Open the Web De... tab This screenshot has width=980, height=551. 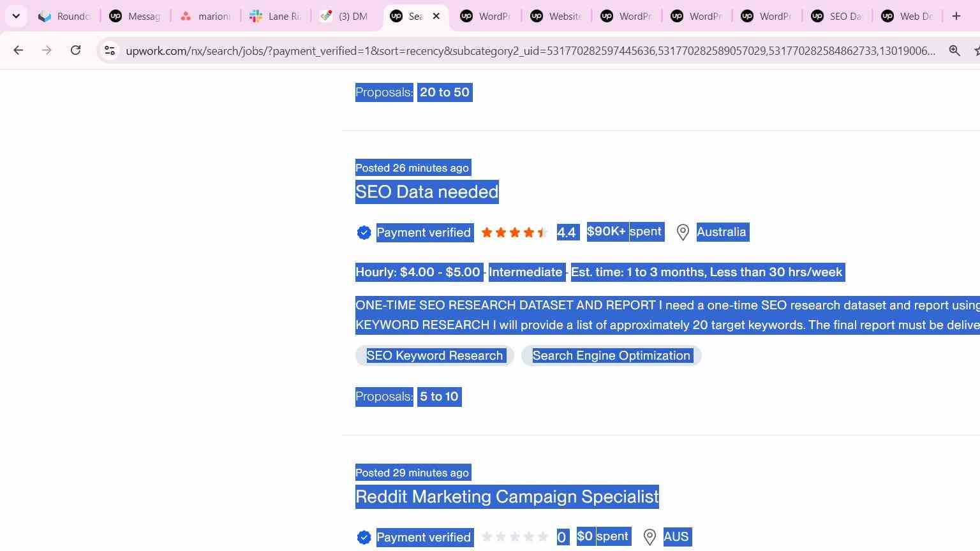tap(907, 16)
